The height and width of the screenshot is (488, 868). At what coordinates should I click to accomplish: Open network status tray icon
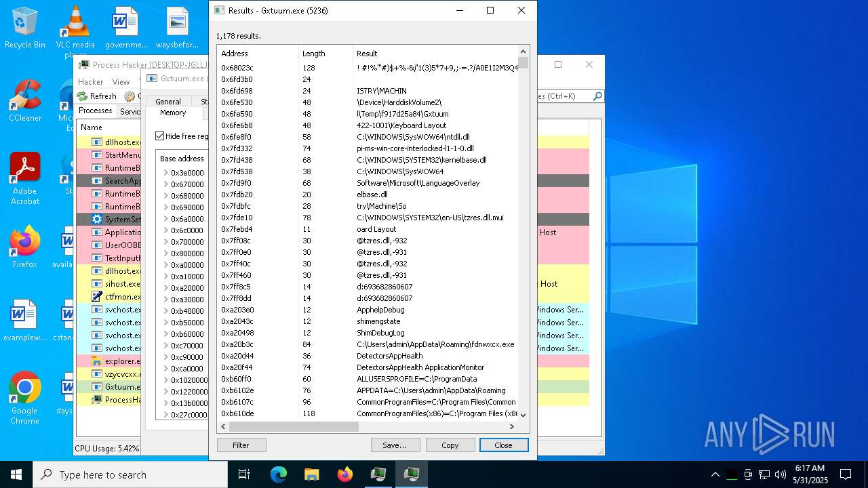(x=764, y=474)
